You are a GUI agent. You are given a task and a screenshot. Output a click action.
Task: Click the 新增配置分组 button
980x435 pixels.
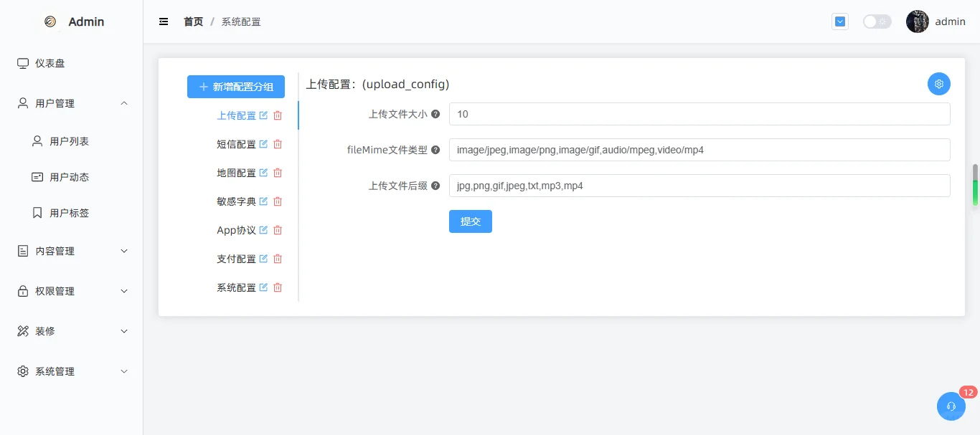tap(235, 86)
